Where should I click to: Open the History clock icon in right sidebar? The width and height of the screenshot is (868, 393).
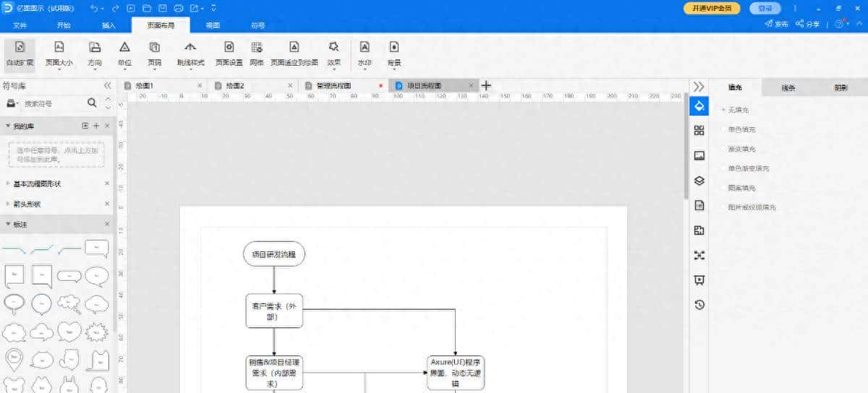pos(699,305)
